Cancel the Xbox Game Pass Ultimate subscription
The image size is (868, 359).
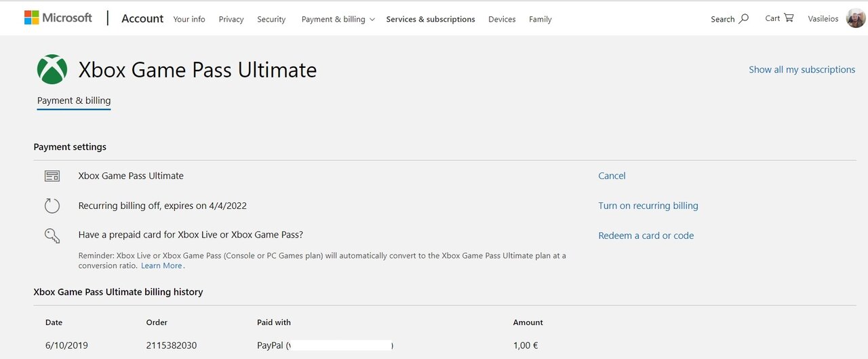(x=612, y=176)
